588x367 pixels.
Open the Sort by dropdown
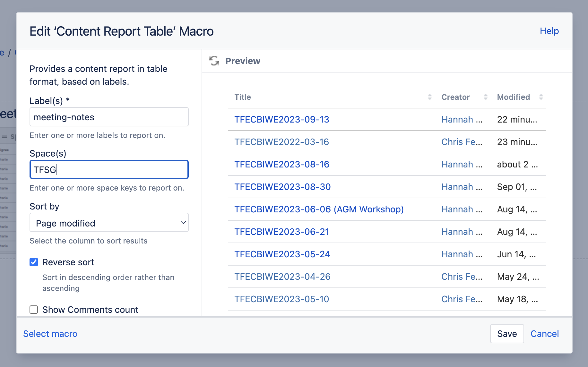coord(109,223)
